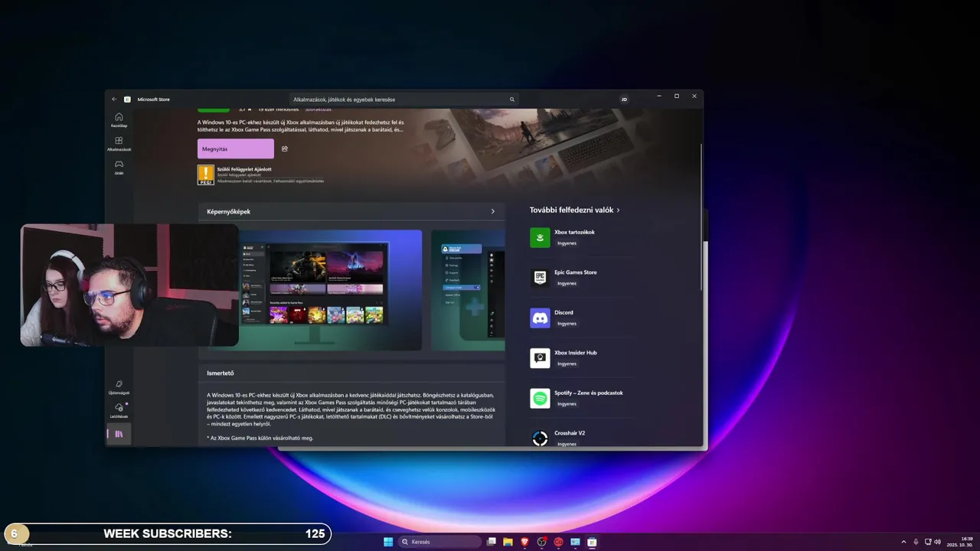Select Spotify – Zene és podcastok title
Screen dimensions: 980x551
pyautogui.click(x=589, y=393)
